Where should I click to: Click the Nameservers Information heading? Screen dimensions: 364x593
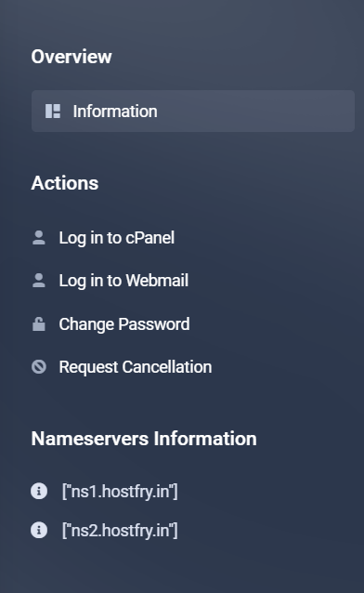click(x=144, y=439)
